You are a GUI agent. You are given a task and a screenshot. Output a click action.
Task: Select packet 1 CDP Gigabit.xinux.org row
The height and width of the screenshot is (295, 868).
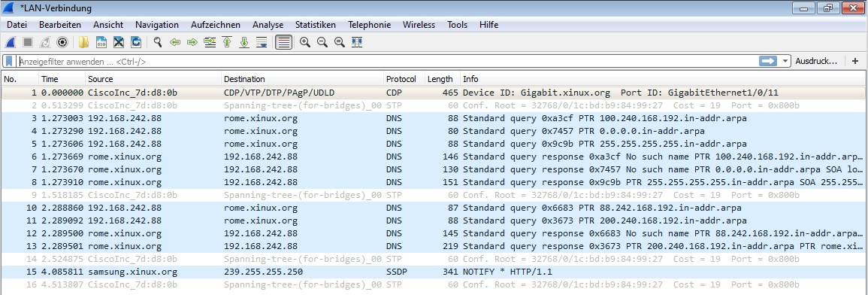click(x=434, y=92)
